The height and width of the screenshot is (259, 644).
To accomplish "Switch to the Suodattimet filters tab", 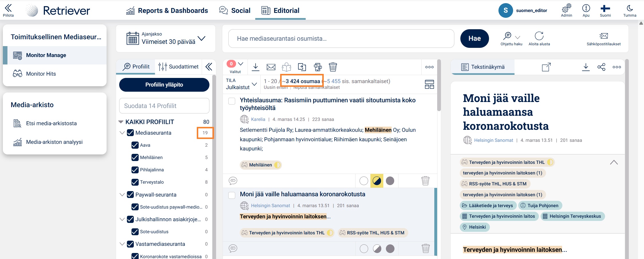I will coord(178,67).
